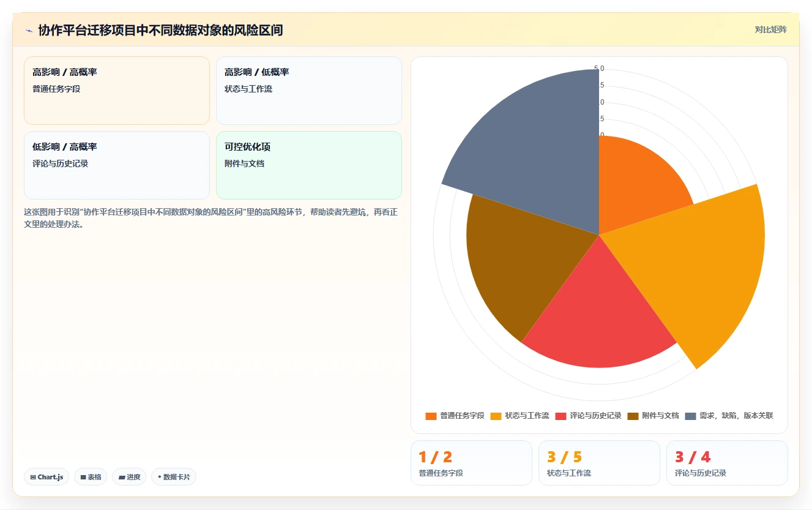Image resolution: width=812 pixels, height=510 pixels.
Task: Click the 附件与文档 legend label
Action: click(x=660, y=416)
